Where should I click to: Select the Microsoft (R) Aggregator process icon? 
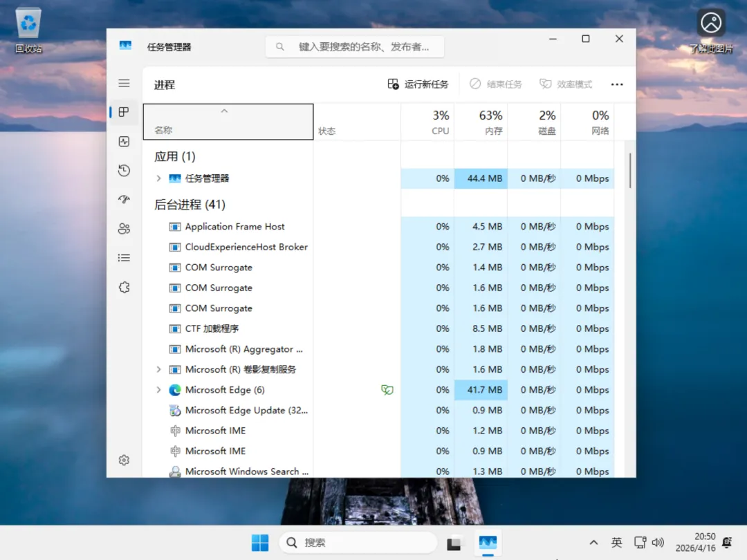(x=175, y=349)
